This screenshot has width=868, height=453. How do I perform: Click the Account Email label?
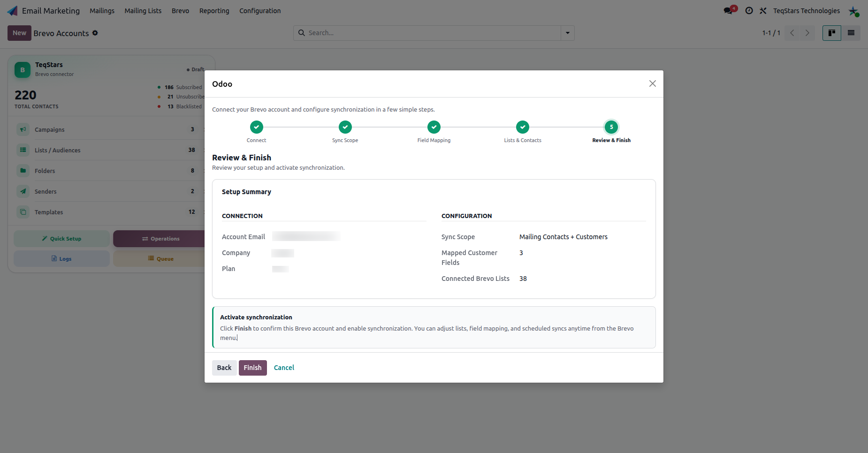[244, 237]
